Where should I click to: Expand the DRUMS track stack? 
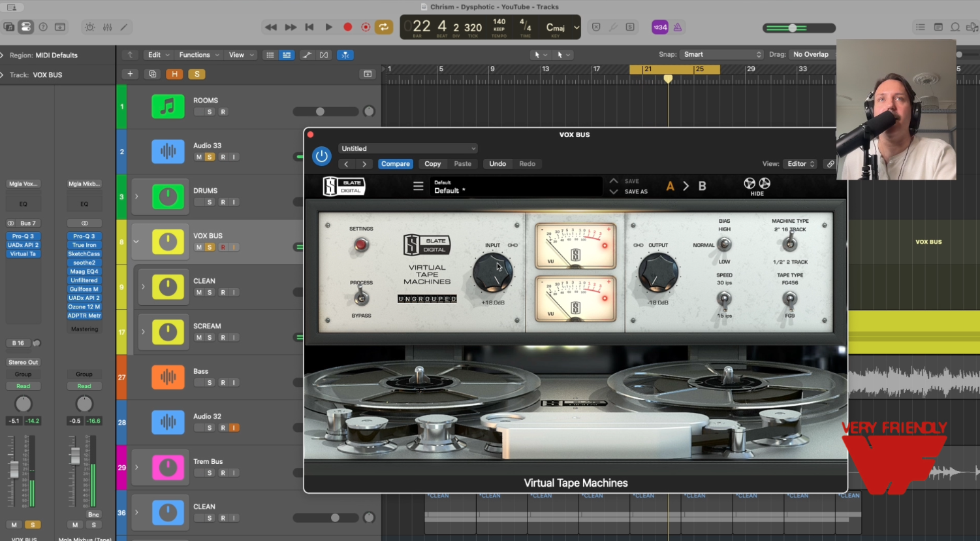[x=136, y=196]
